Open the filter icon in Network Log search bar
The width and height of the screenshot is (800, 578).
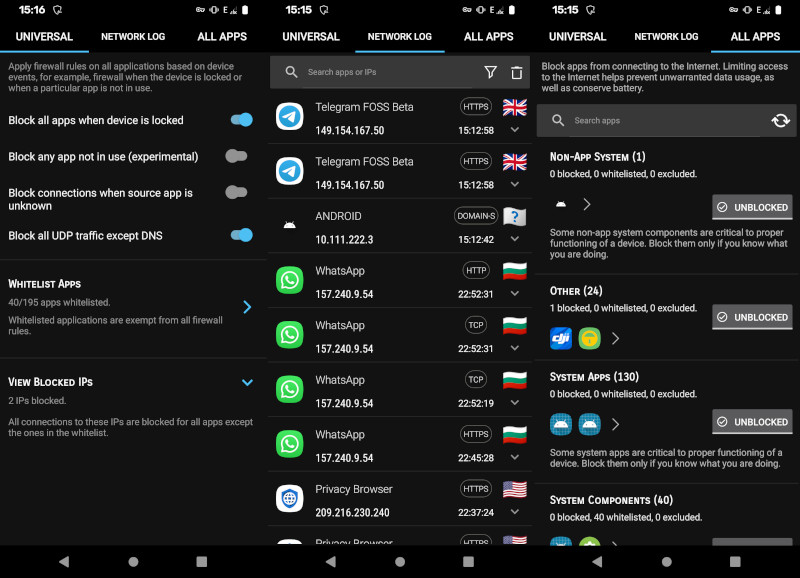(490, 72)
